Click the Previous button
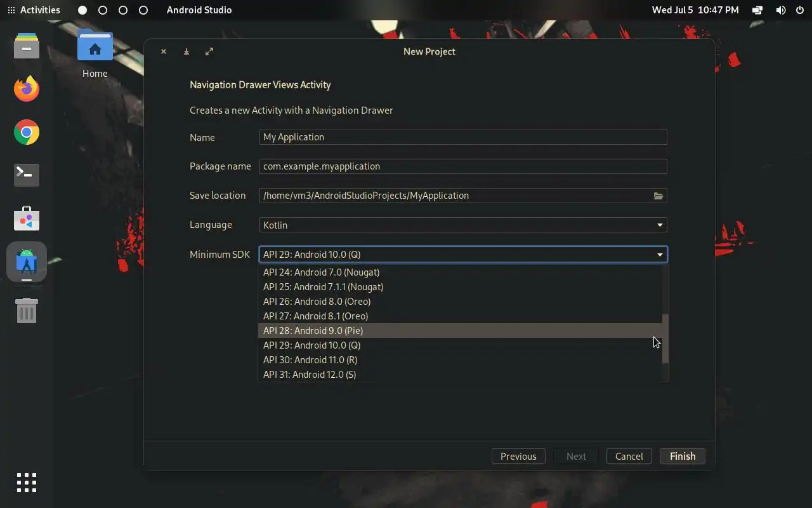Viewport: 812px width, 508px height. point(518,456)
